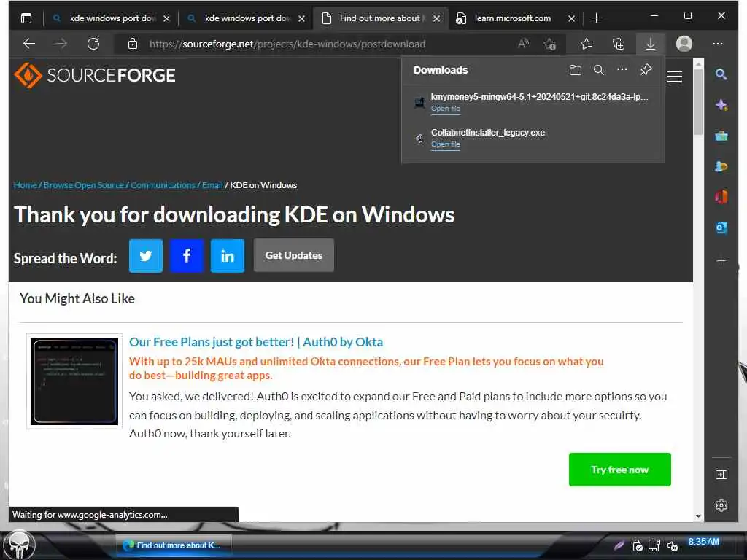Open a new tab
Screen dimensions: 747x560
(596, 18)
